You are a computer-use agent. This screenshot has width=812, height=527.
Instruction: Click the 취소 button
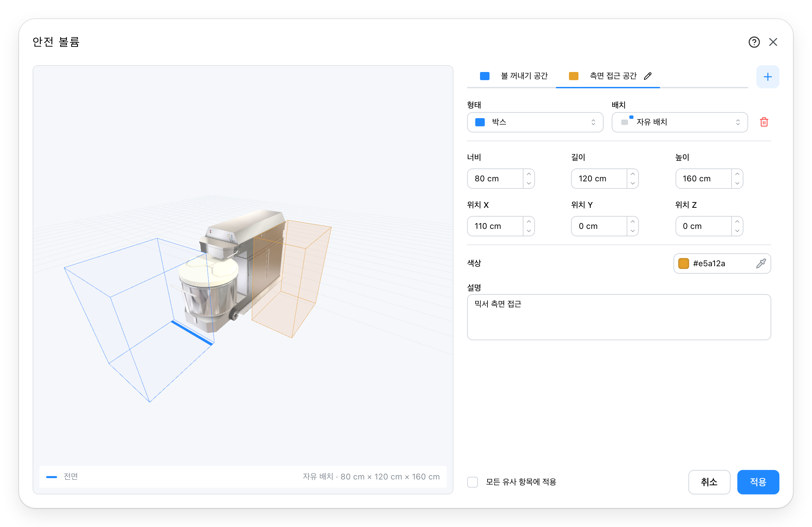tap(709, 482)
